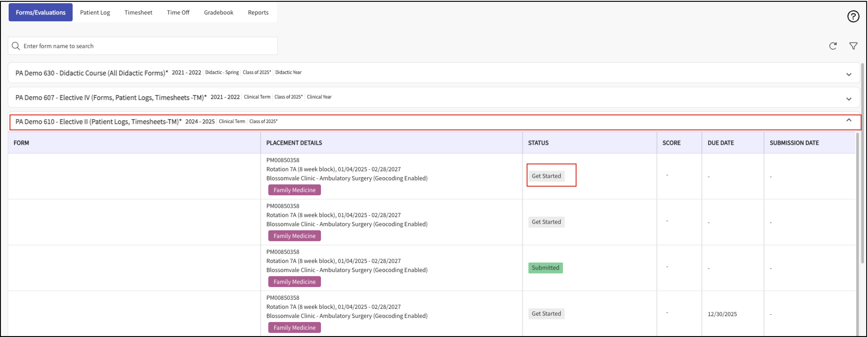The image size is (868, 337).
Task: Click the search magnifier icon
Action: [16, 46]
